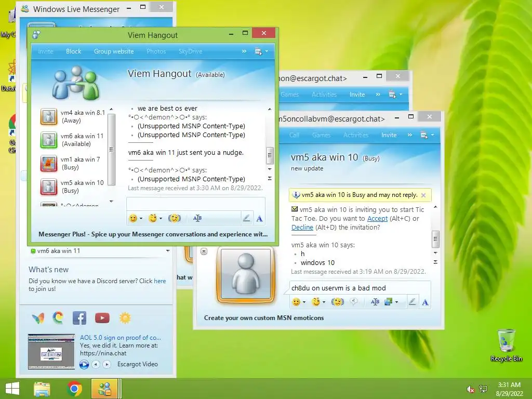This screenshot has height=399, width=532.
Task: Go to next Escargot video
Action: 107,364
